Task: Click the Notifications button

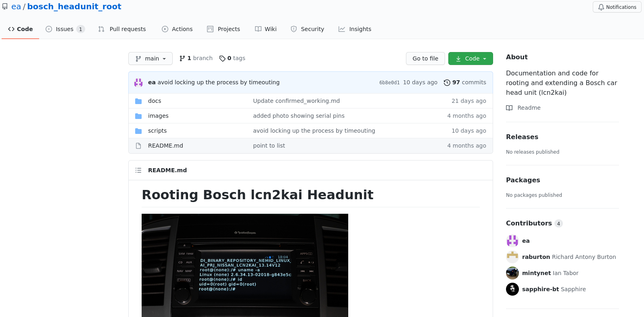Action: click(x=617, y=7)
